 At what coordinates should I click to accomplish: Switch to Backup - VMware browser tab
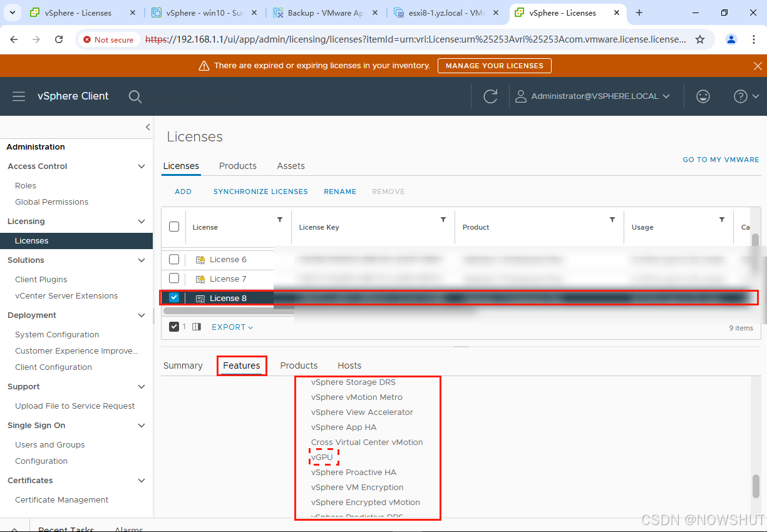pyautogui.click(x=325, y=13)
